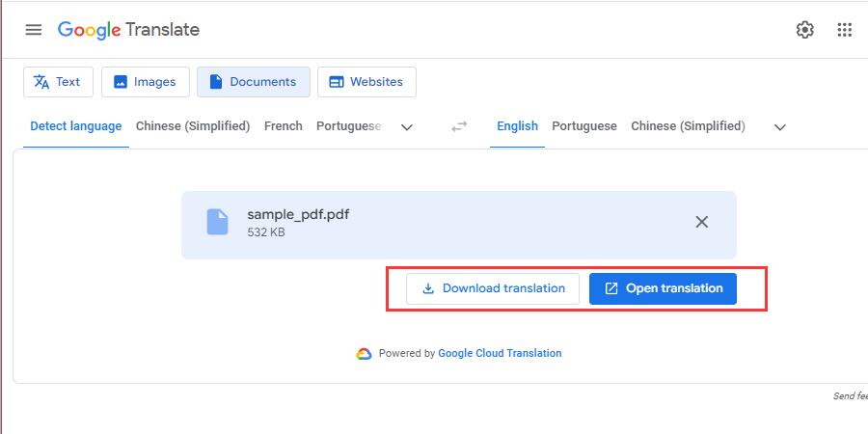Choose Portuguese as target language
Screen dimensions: 868x434
(x=584, y=126)
